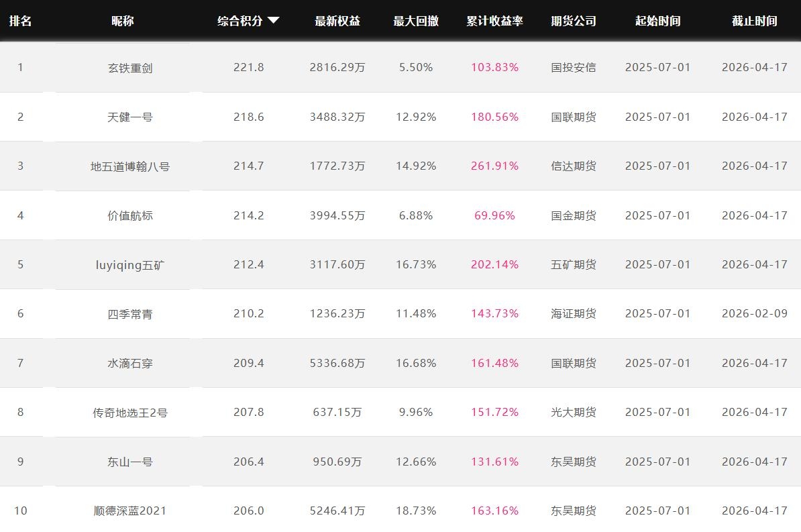Open the 价值航标 trader entry
This screenshot has width=801, height=532.
click(x=130, y=215)
